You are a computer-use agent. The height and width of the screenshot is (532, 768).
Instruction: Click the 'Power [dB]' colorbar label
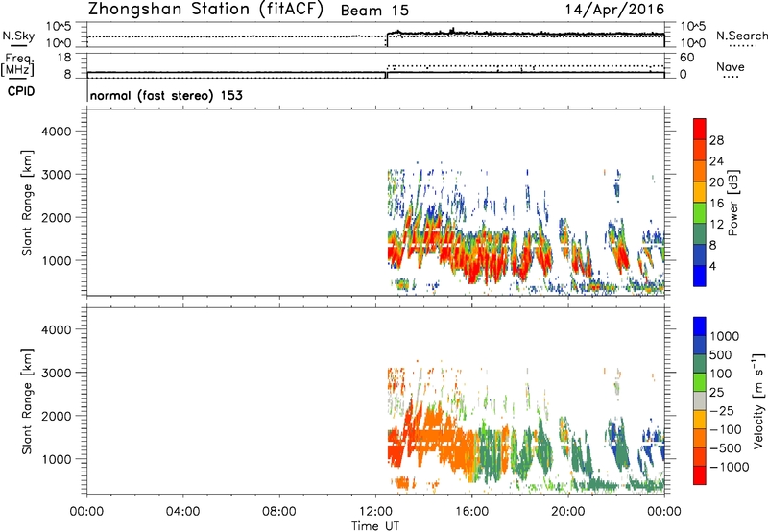733,203
